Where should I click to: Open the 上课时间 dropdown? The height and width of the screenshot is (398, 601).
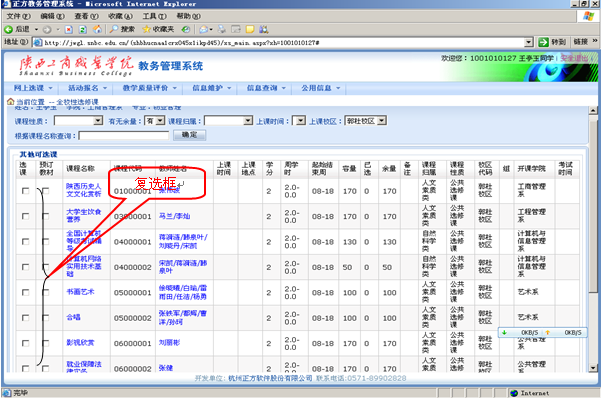[299, 121]
